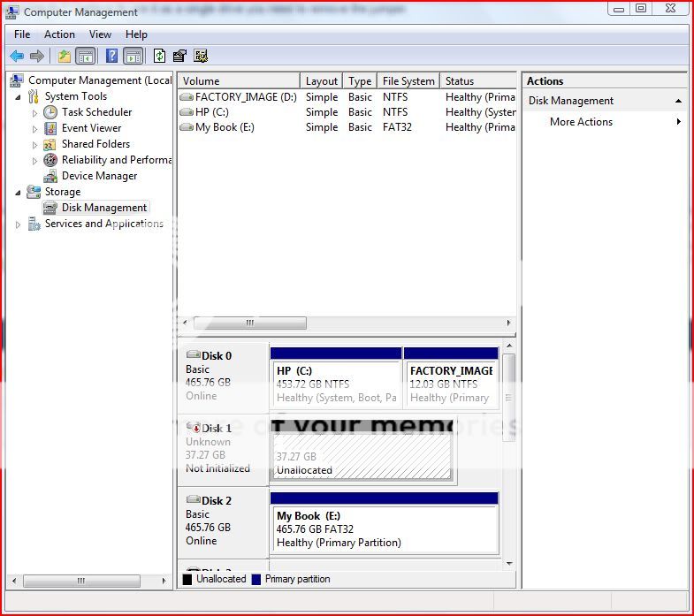Click the rightmost settings view toolbar icon
The height and width of the screenshot is (616, 694).
[x=201, y=56]
